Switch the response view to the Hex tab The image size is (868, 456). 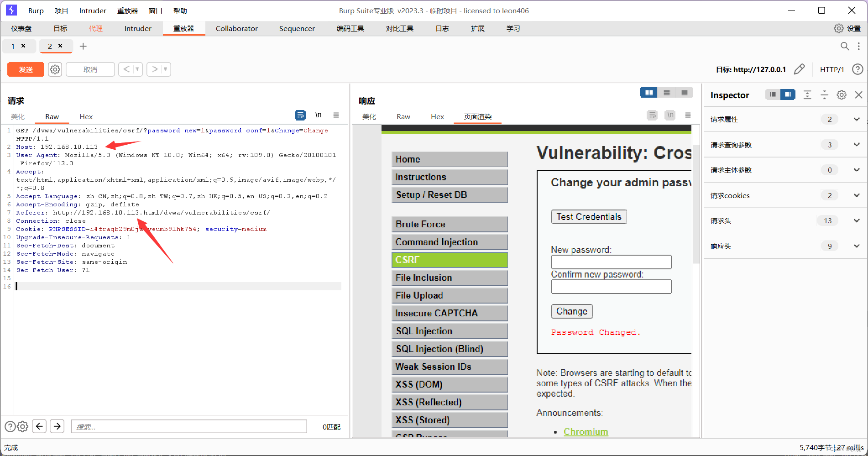pos(437,116)
